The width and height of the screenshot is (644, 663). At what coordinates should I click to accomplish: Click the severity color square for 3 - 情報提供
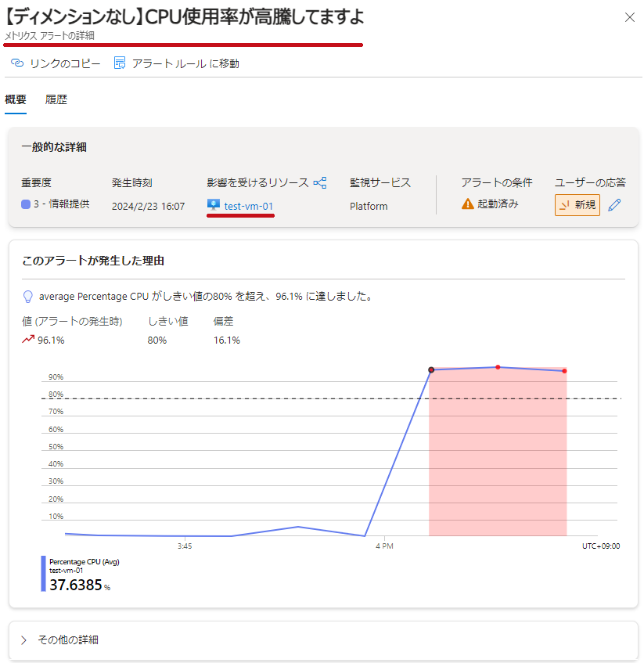pos(26,204)
